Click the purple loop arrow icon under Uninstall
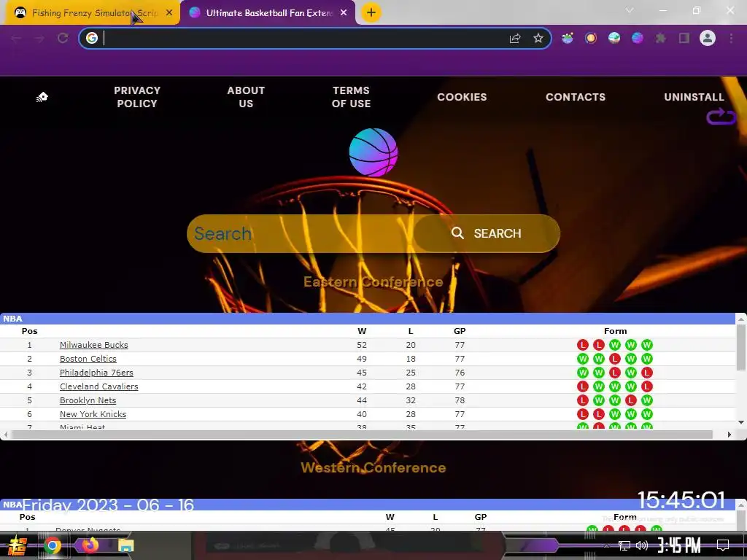 pos(721,116)
